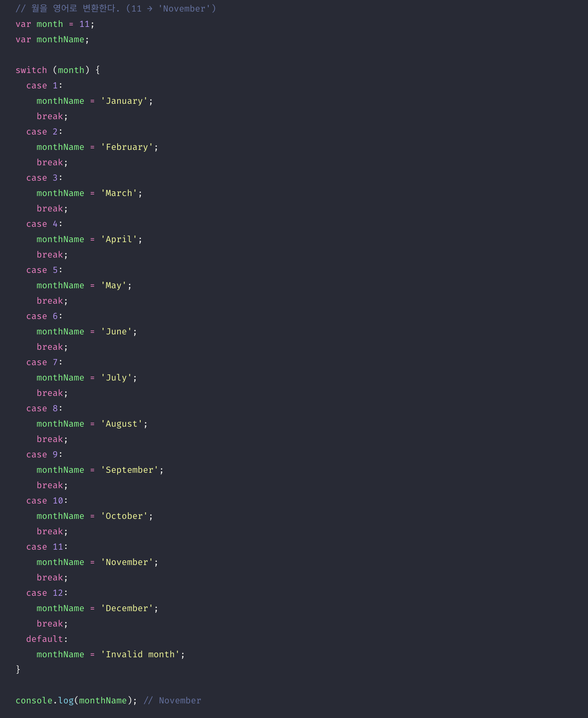Click 'var monthName' declaration variable name
The height and width of the screenshot is (718, 588).
coord(60,39)
